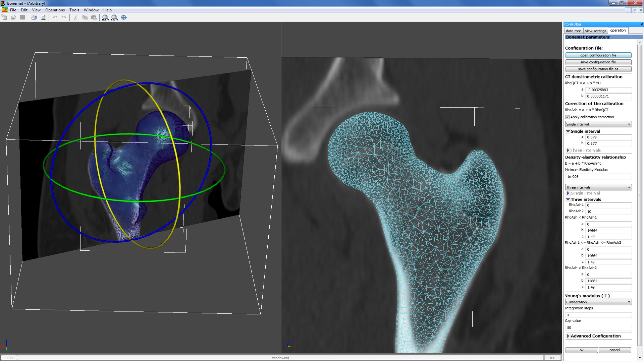This screenshot has width=644, height=362.
Task: Open the E integration dropdown
Action: [598, 302]
